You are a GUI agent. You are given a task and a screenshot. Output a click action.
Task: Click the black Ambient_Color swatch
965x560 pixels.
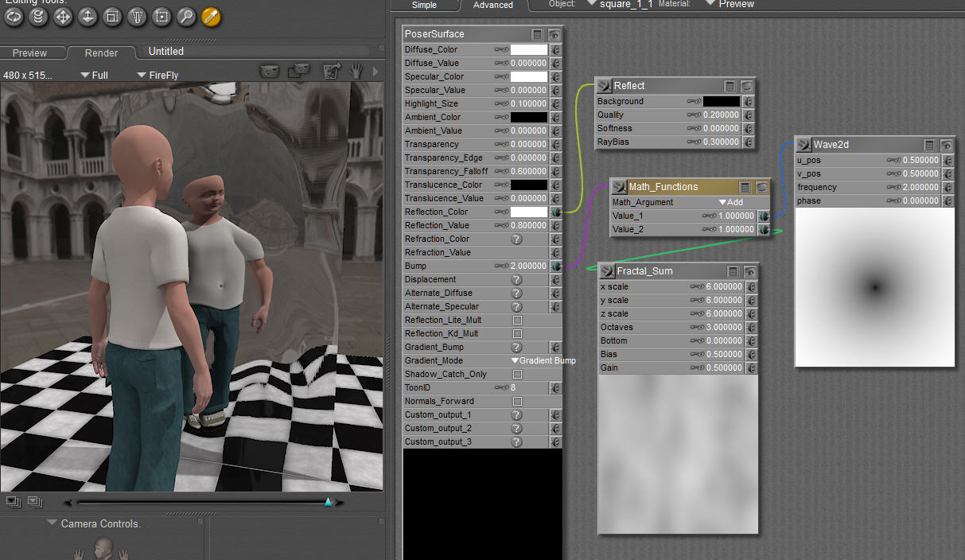528,117
